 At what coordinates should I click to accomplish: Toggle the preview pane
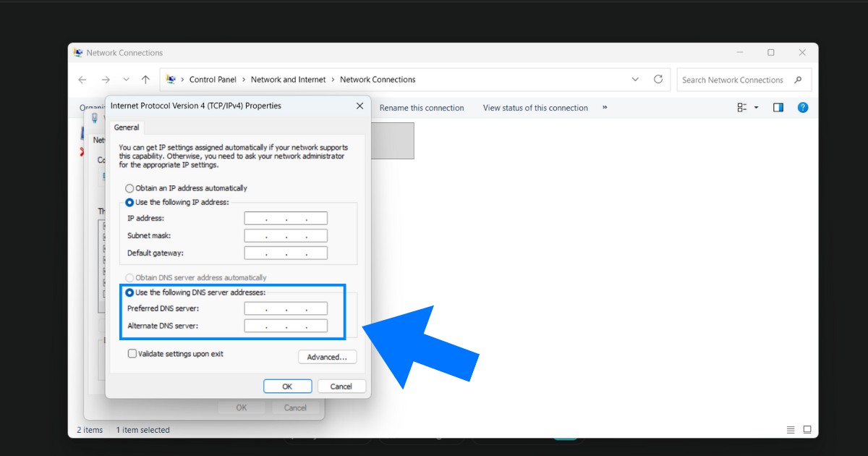(x=778, y=107)
